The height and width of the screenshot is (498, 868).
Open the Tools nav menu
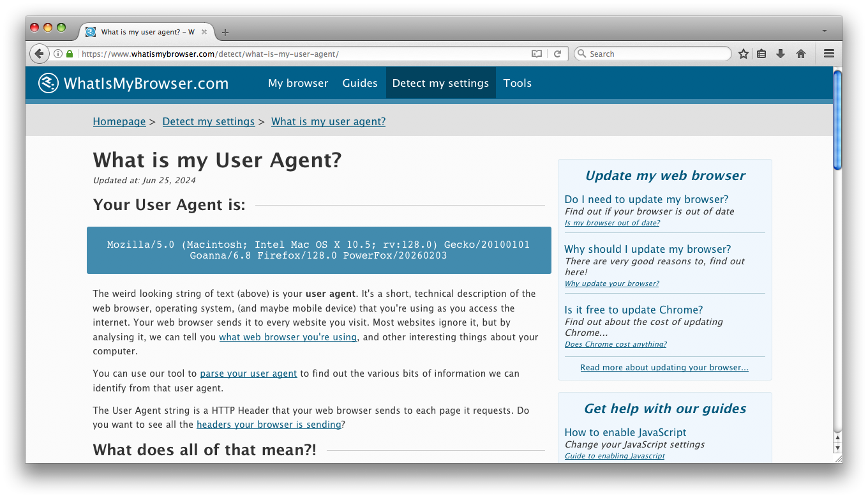coord(518,83)
